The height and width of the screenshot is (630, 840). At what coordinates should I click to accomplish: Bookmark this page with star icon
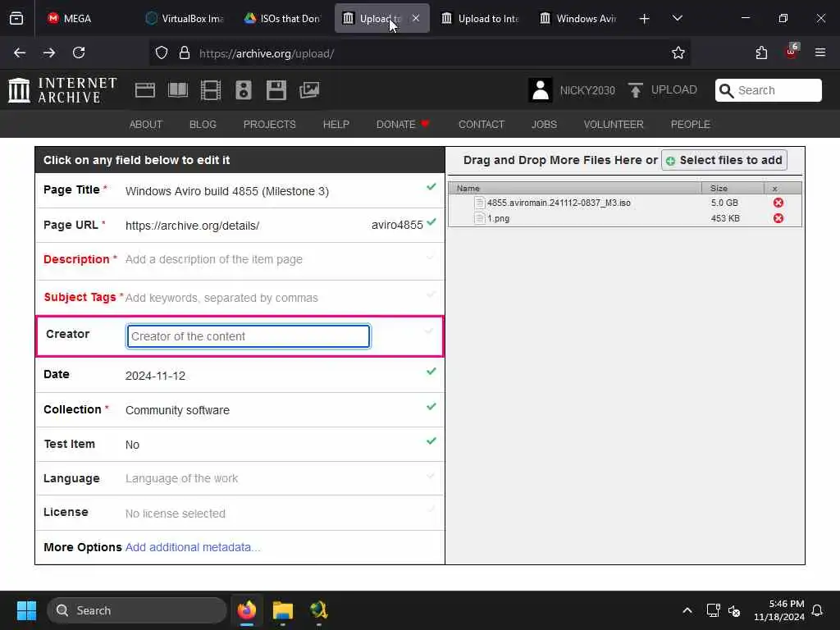[678, 52]
